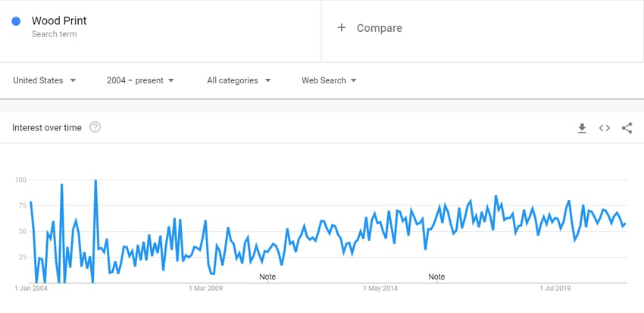Click the Interest over time heading
Image resolution: width=644 pixels, height=313 pixels.
pyautogui.click(x=47, y=128)
